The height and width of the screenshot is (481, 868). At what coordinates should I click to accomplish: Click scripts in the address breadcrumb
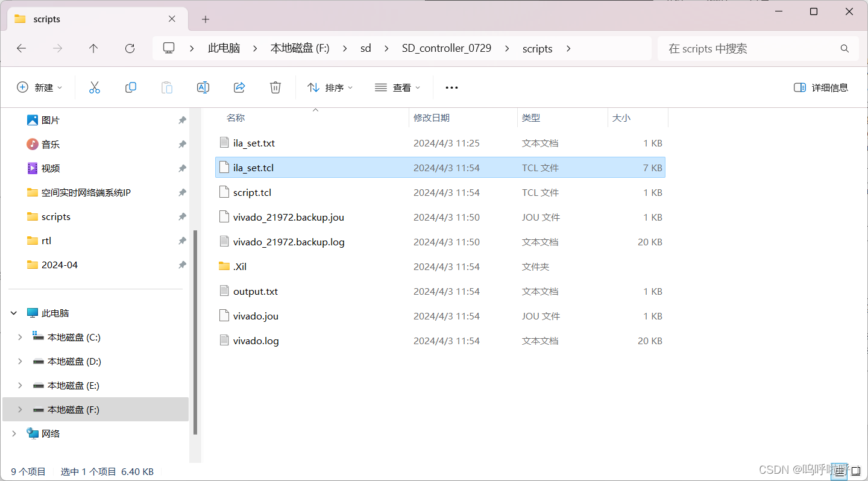tap(538, 48)
